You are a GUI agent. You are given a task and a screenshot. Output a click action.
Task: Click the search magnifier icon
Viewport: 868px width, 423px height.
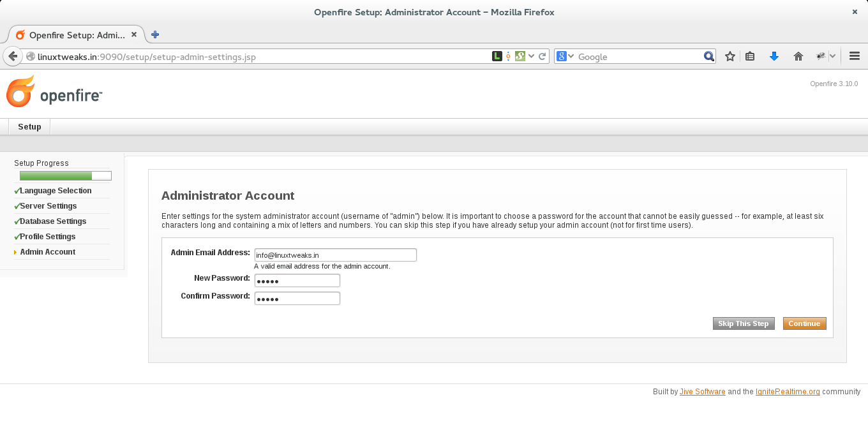(708, 56)
